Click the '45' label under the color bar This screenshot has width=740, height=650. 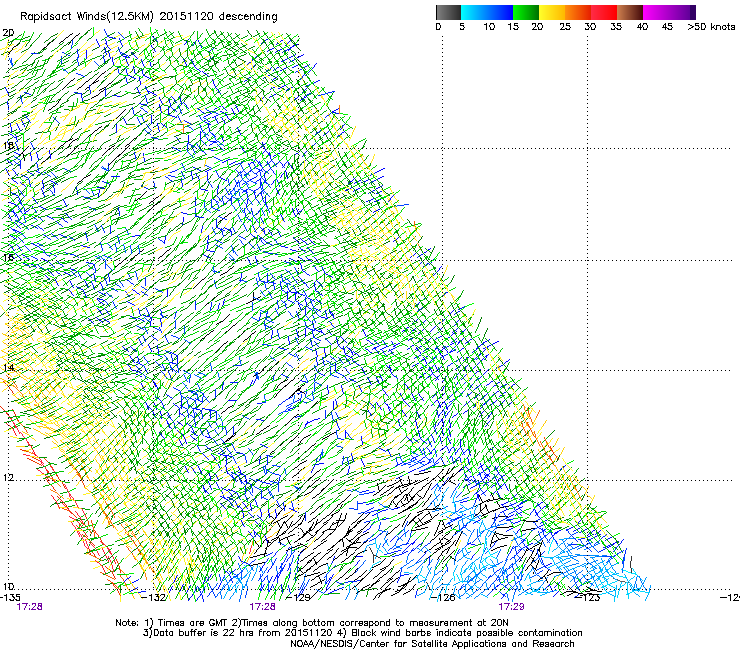[x=667, y=27]
